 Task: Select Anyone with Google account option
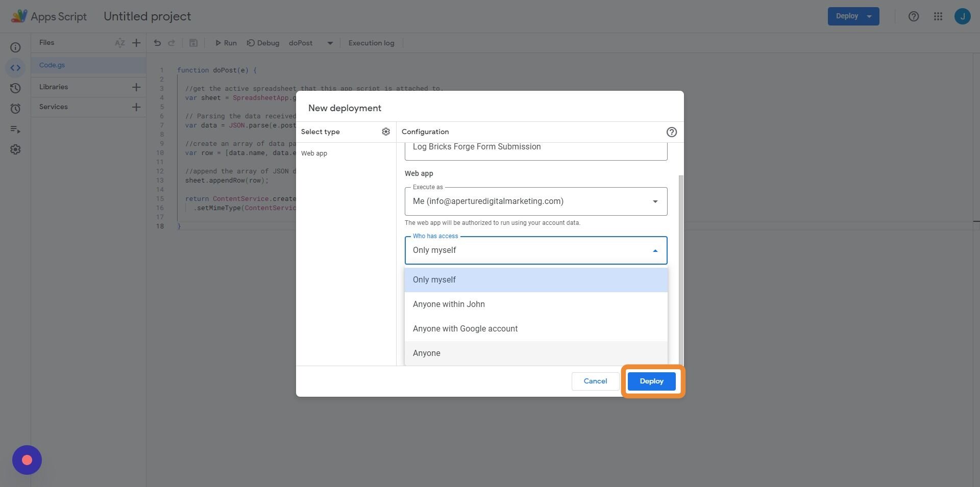(x=465, y=328)
